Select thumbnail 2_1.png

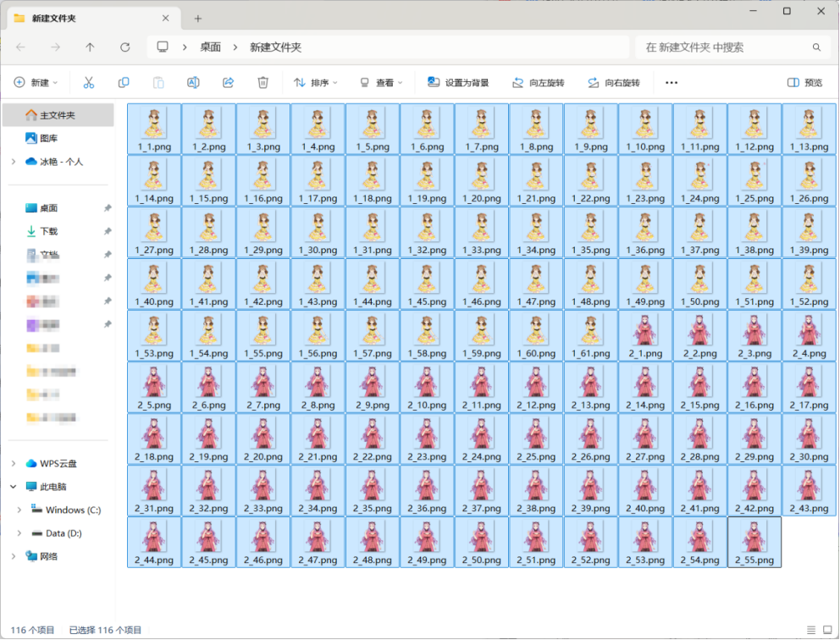click(645, 336)
